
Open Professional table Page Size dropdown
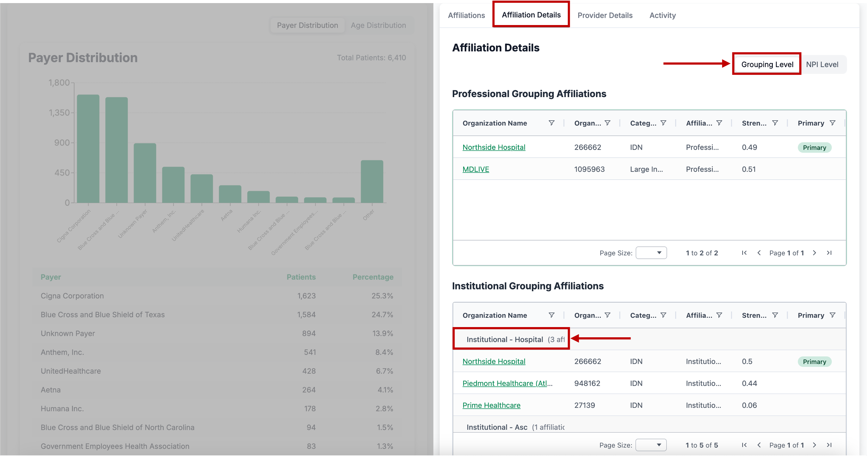coord(651,253)
